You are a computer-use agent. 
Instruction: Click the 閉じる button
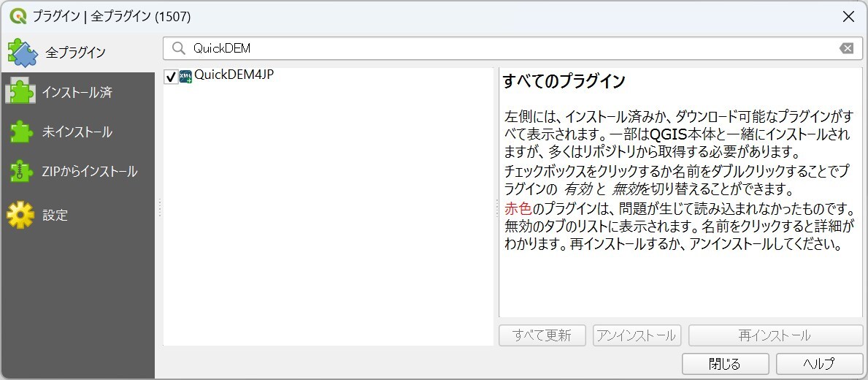click(725, 364)
